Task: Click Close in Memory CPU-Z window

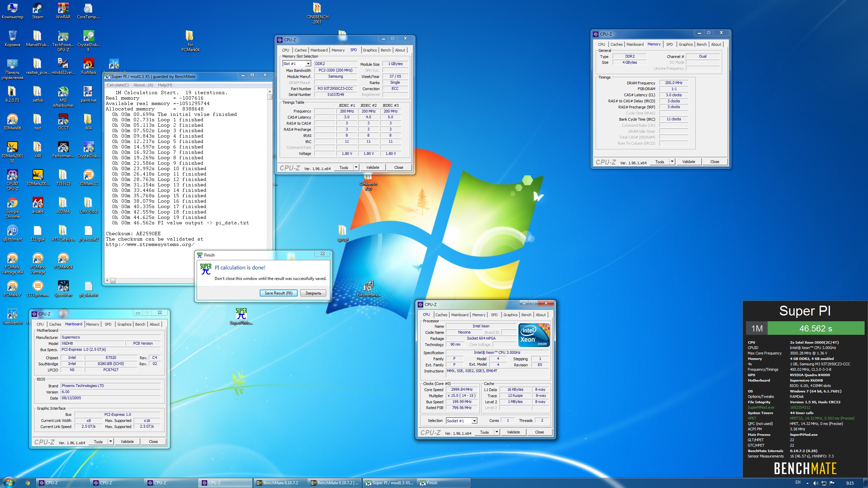Action: (x=715, y=162)
